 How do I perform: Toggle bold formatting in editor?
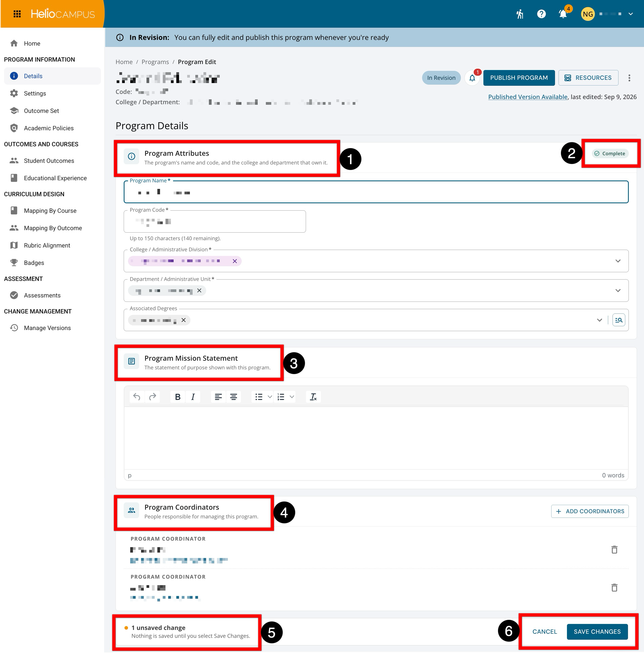click(178, 397)
